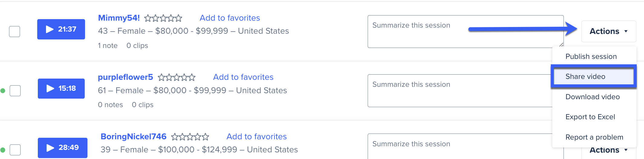Check the purpleflower5 session checkbox
This screenshot has width=644, height=159.
pos(15,90)
